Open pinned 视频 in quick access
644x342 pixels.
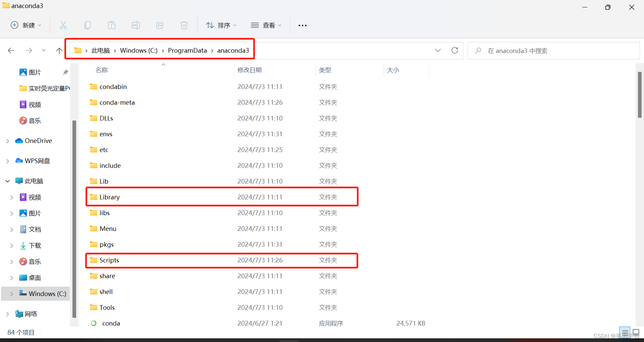pos(35,104)
